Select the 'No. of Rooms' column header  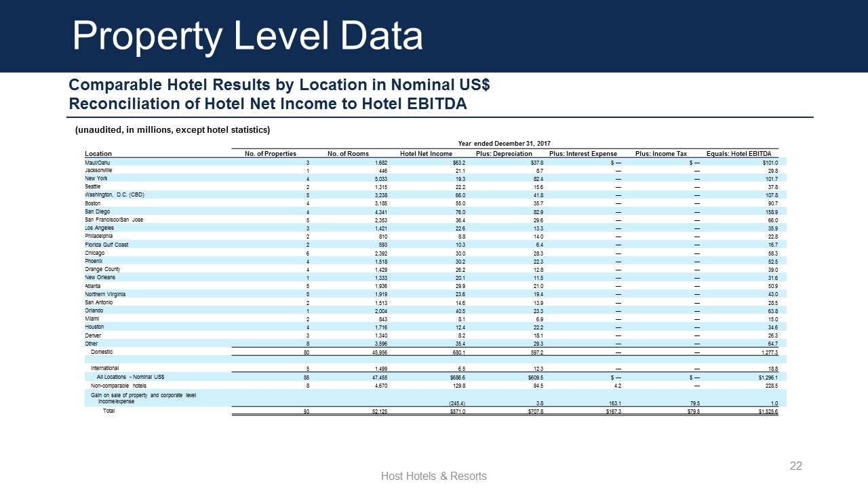348,154
